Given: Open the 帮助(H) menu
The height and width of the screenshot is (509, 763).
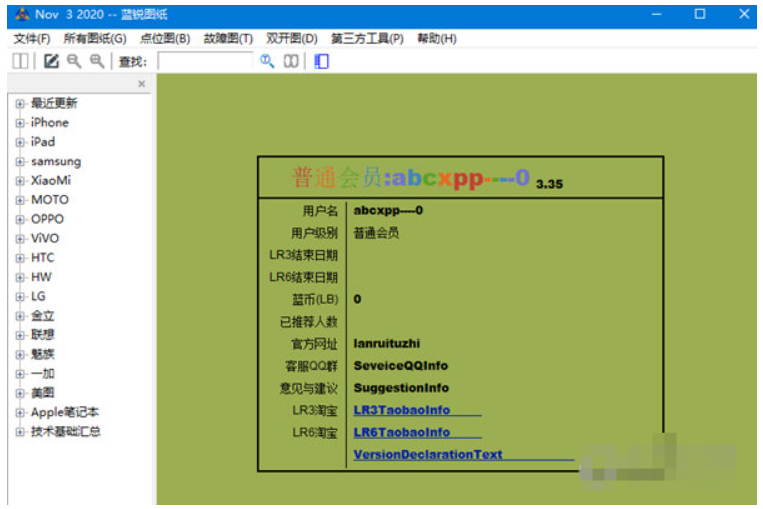Looking at the screenshot, I should [x=437, y=38].
